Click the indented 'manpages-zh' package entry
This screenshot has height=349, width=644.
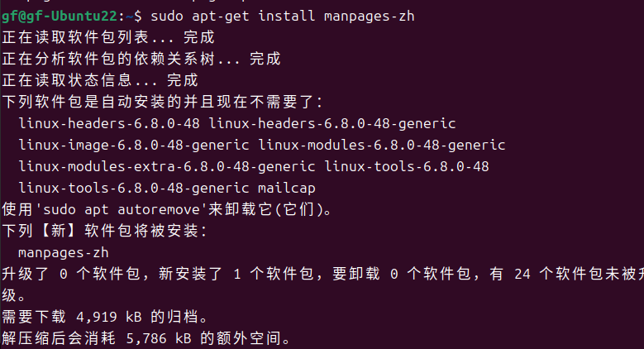pyautogui.click(x=64, y=252)
